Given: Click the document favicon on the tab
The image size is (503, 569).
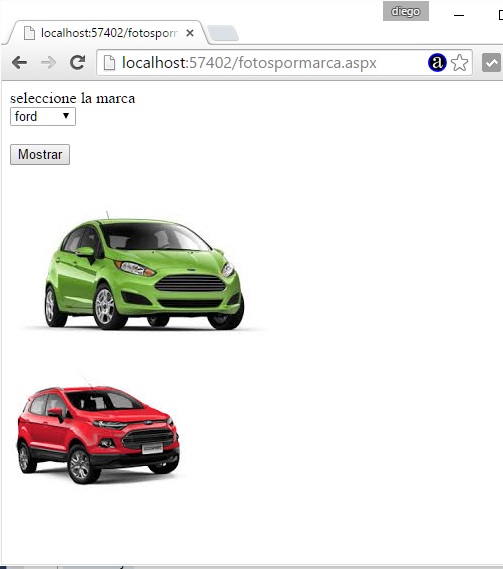Looking at the screenshot, I should click(x=29, y=33).
